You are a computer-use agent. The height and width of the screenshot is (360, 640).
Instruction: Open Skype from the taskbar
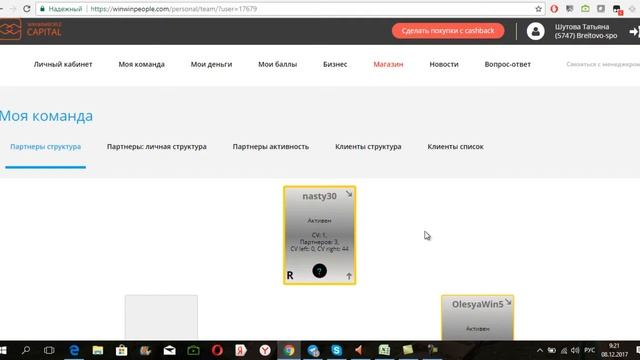click(x=336, y=350)
